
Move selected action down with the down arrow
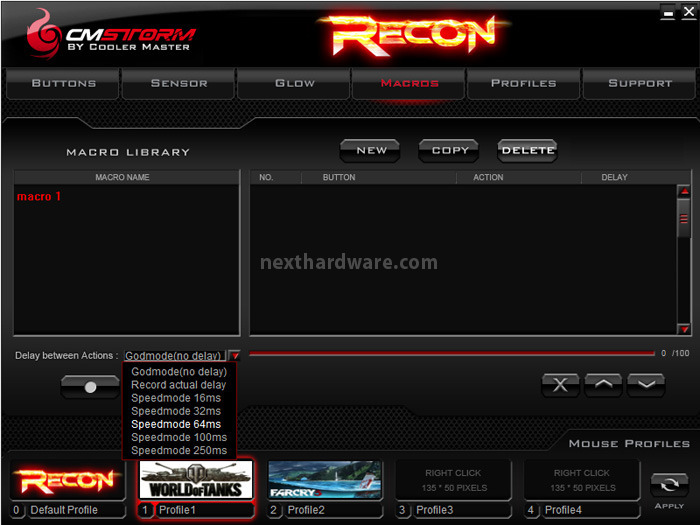click(x=646, y=385)
